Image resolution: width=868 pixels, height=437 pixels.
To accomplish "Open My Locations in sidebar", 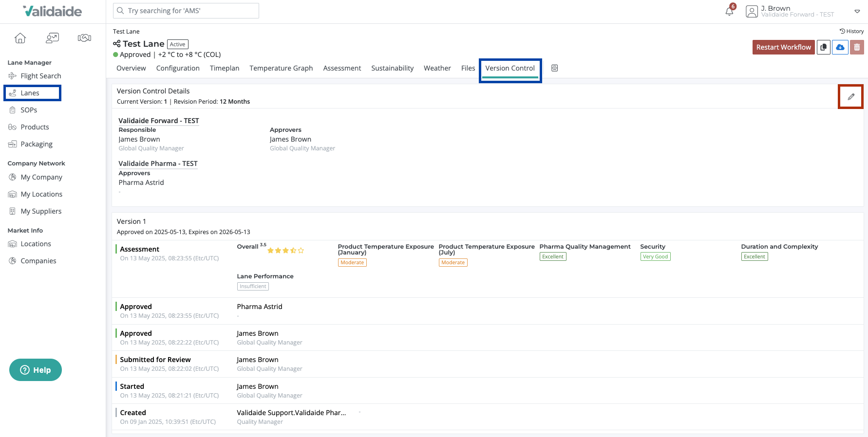I will coord(41,194).
